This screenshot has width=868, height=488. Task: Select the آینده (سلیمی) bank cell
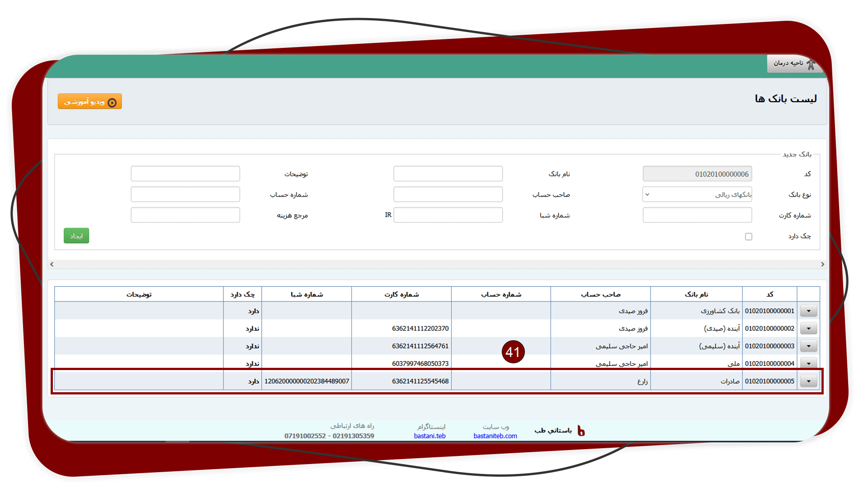696,346
